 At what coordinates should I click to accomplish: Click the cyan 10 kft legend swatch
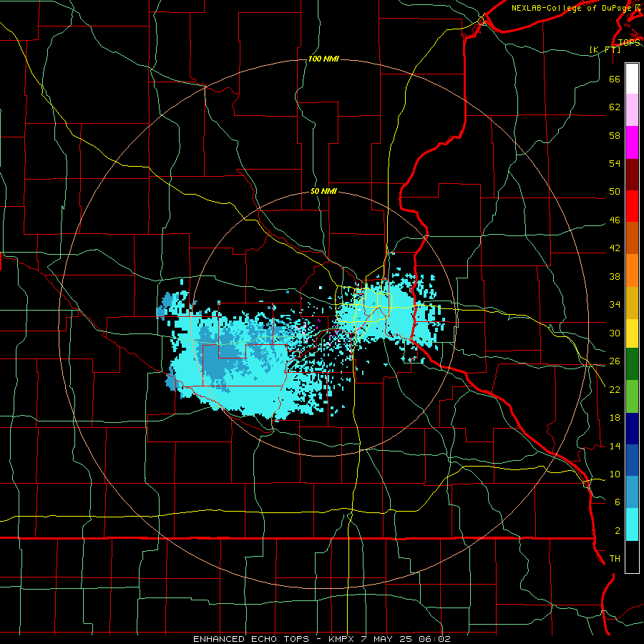pyautogui.click(x=632, y=524)
